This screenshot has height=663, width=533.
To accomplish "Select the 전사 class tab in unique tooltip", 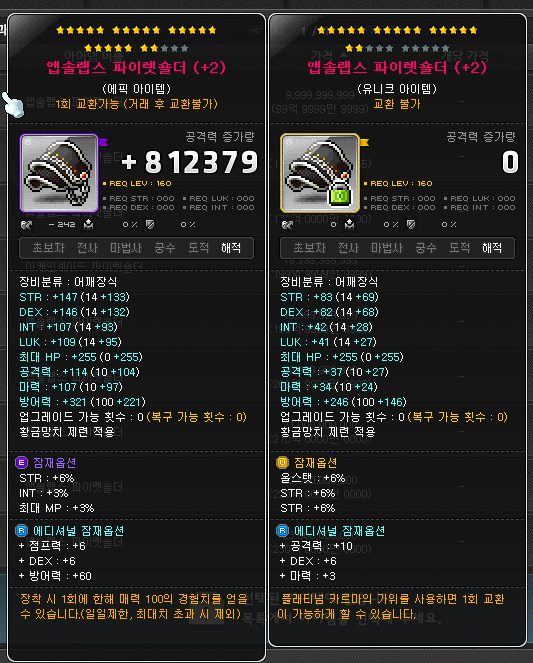I will 348,248.
